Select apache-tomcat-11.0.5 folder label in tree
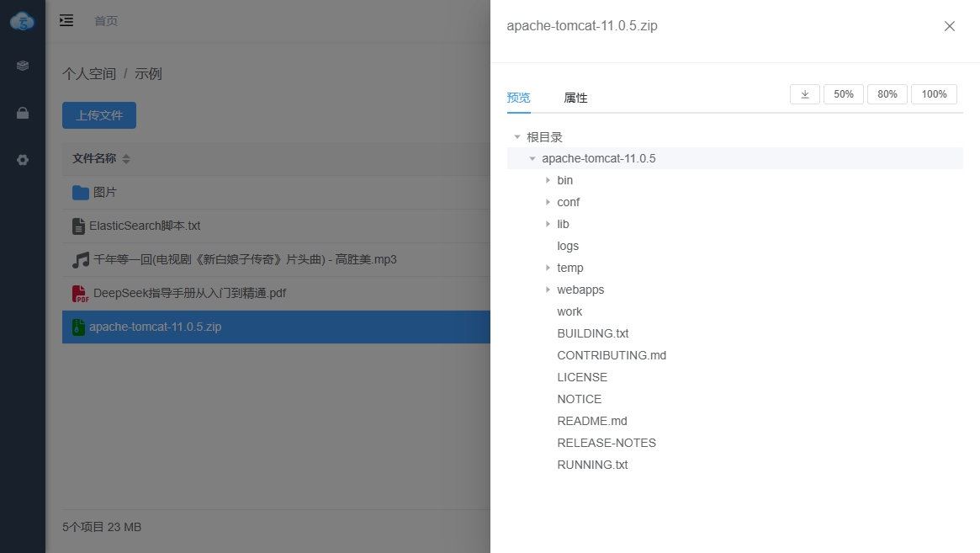Viewport: 980px width, 553px height. click(x=599, y=158)
